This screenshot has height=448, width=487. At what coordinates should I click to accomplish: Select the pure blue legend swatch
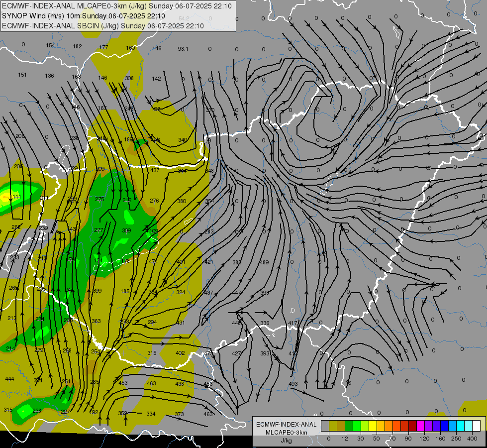coord(444,426)
